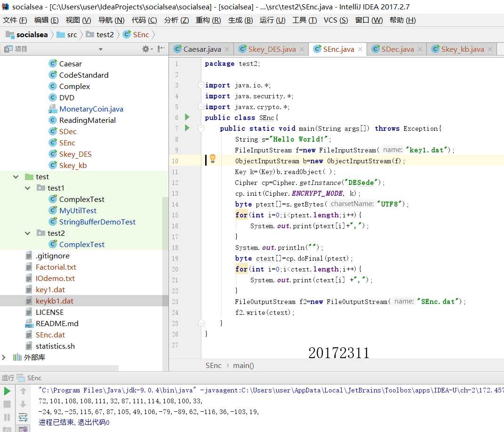Close the SEnc.java tab
504x432 pixels.
coord(360,49)
